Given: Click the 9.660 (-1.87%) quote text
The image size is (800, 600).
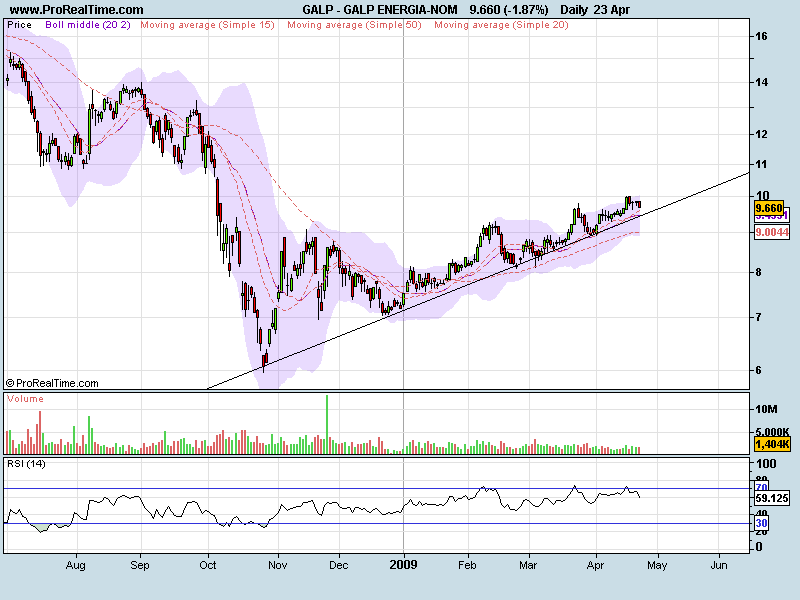Looking at the screenshot, I should click(509, 10).
